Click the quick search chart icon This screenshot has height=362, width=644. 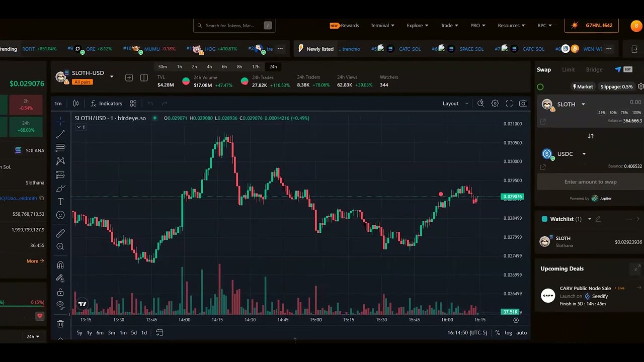[x=480, y=104]
